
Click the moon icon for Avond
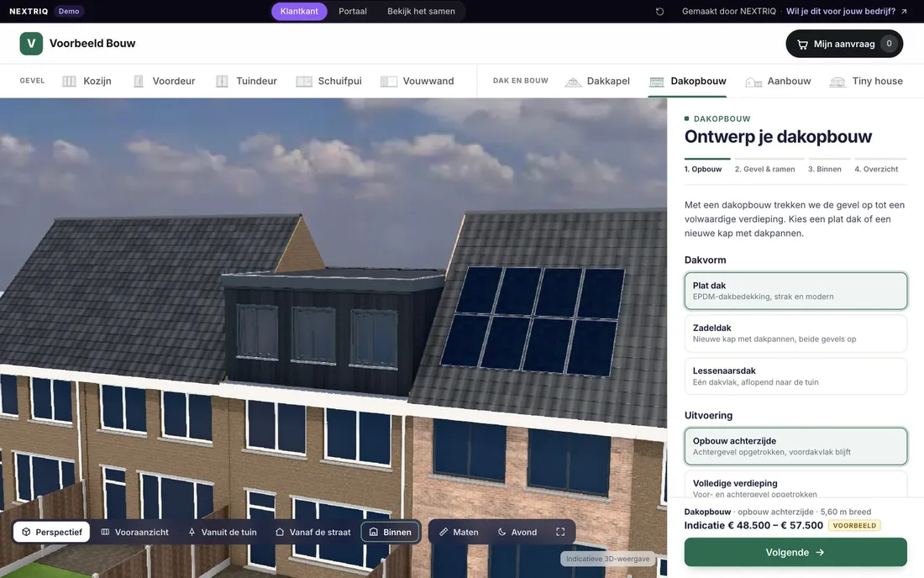click(x=502, y=532)
